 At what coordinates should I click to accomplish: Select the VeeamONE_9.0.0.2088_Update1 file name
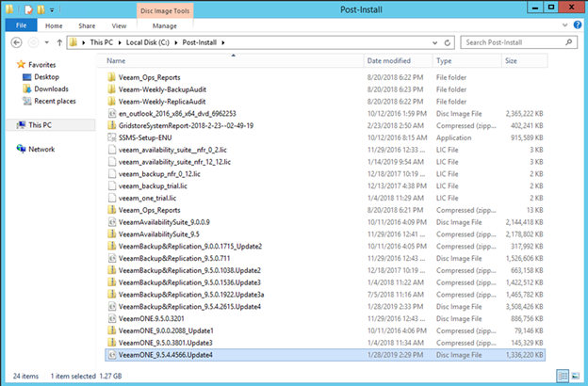(x=166, y=330)
